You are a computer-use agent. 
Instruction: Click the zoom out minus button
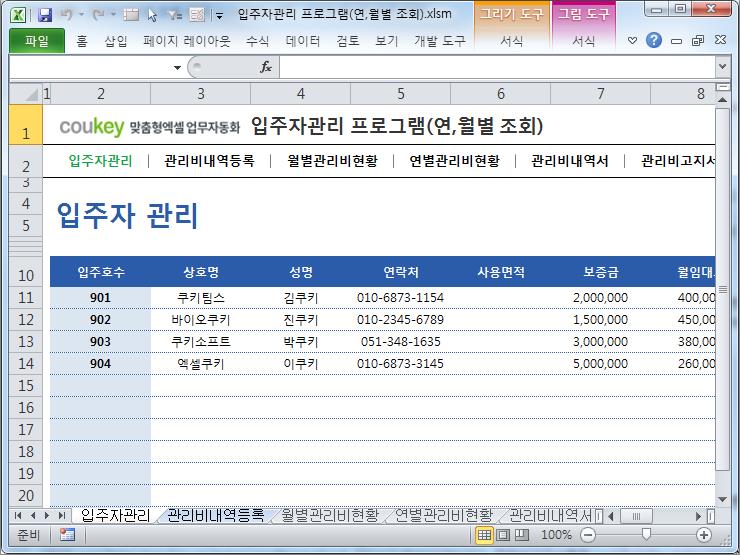[588, 535]
